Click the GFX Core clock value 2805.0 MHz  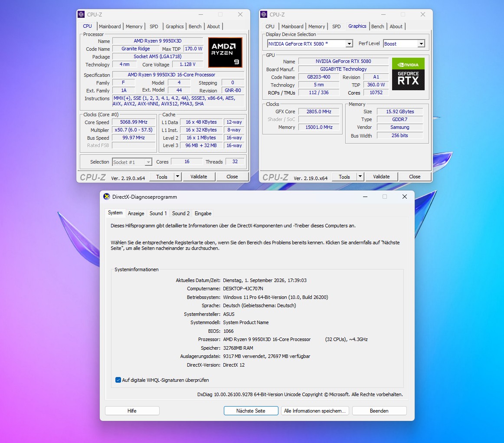click(318, 112)
